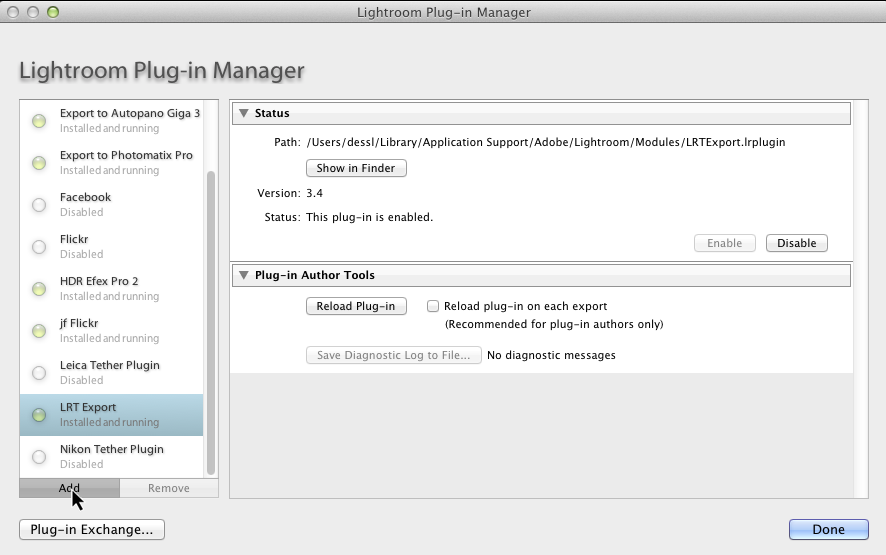Click Plug-in Author Tools header label
The width and height of the screenshot is (886, 555).
315,275
